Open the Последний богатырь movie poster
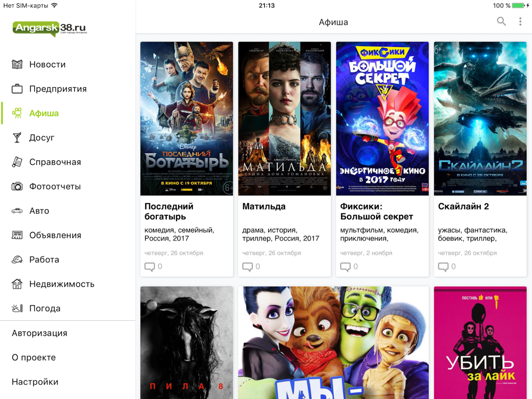532x399 pixels. pyautogui.click(x=187, y=119)
